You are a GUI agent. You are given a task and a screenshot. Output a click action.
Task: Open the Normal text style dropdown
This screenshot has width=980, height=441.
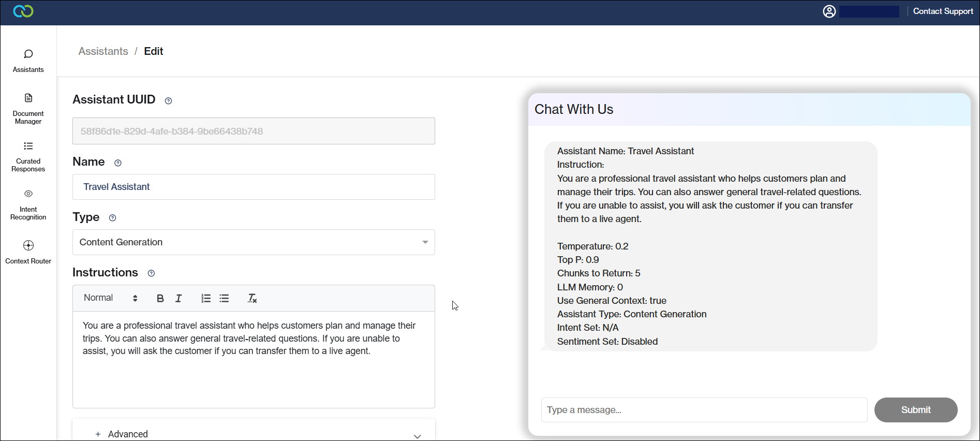click(x=110, y=298)
